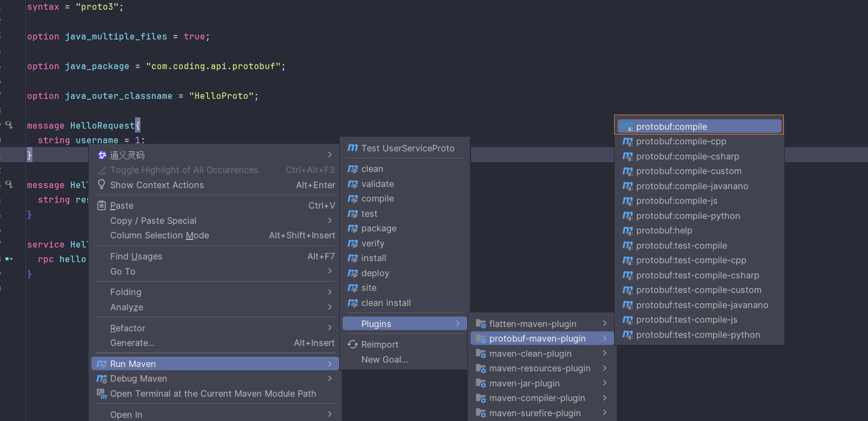Click the Show Context Actions lightbulb icon

[102, 185]
